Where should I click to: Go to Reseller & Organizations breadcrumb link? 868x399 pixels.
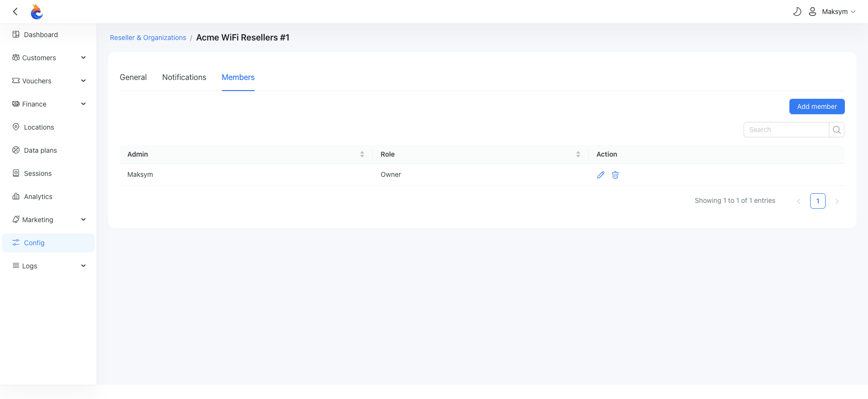pos(148,38)
